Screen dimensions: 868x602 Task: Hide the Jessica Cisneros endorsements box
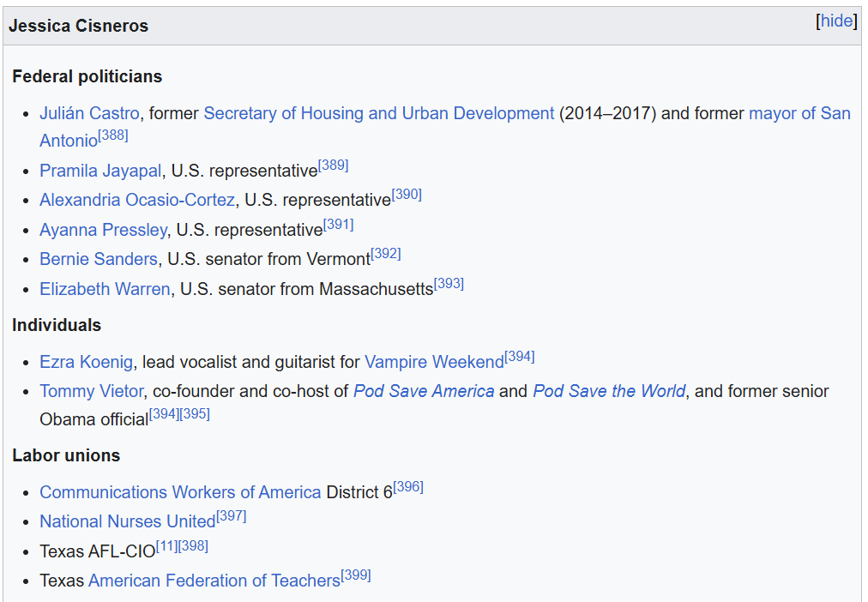click(x=836, y=21)
